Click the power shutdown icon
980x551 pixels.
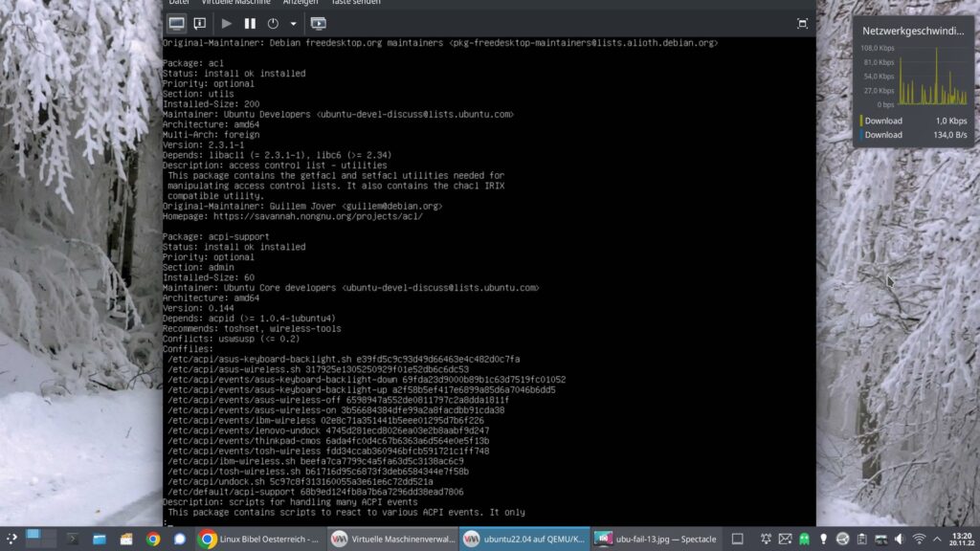point(273,24)
